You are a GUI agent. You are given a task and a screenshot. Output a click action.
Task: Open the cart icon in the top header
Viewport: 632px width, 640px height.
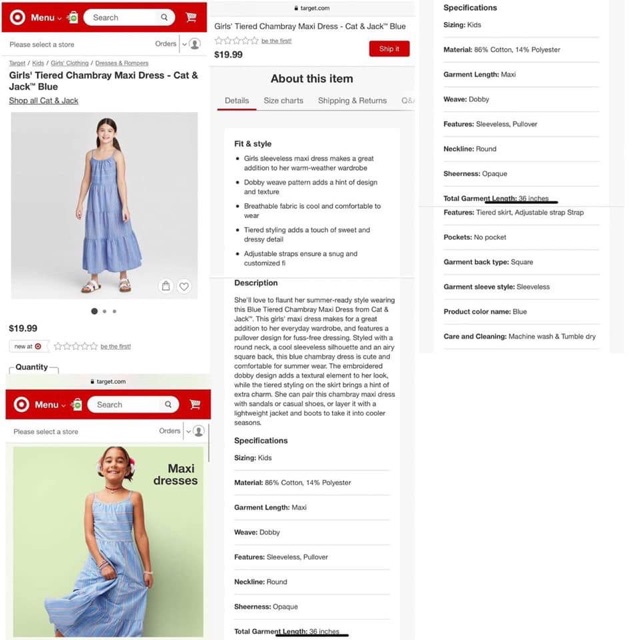click(x=191, y=17)
